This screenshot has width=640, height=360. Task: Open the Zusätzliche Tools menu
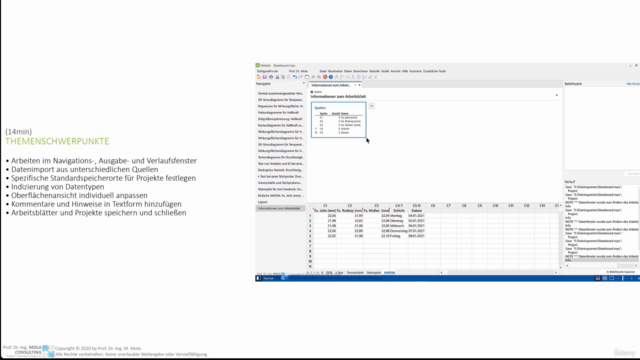[x=434, y=71]
